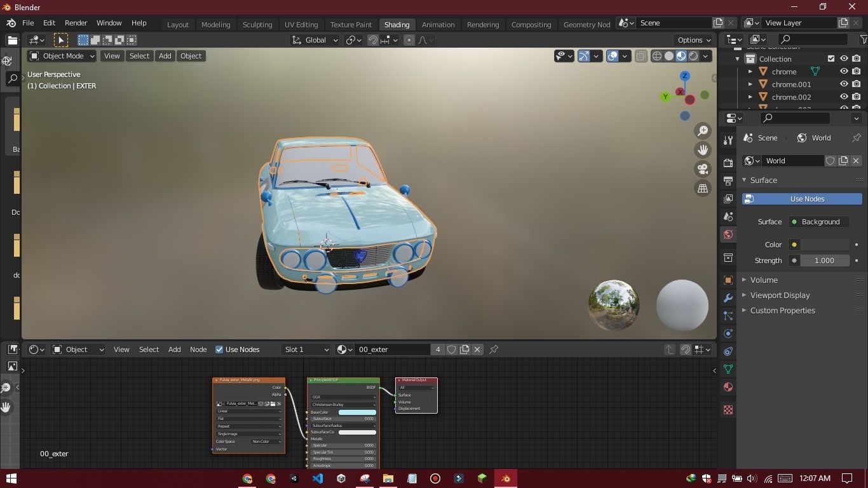868x488 pixels.
Task: Open the Render menu
Action: pyautogui.click(x=76, y=23)
